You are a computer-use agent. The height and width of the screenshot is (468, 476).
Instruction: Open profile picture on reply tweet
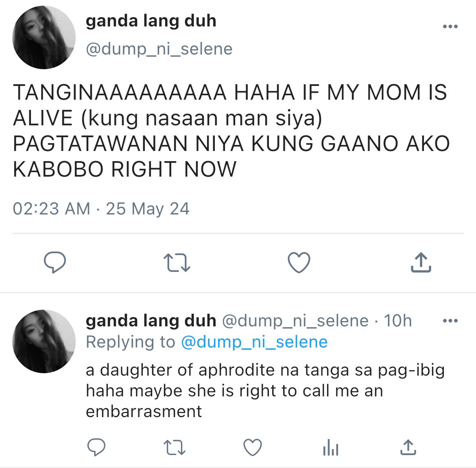[x=44, y=341]
